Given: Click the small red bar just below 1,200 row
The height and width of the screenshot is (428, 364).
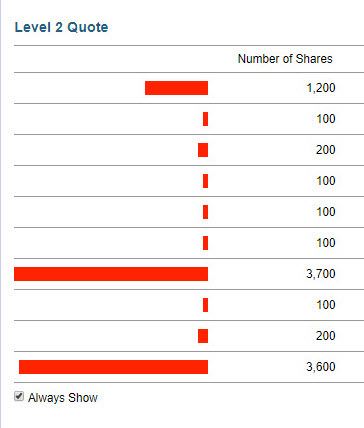Looking at the screenshot, I should (x=205, y=119).
